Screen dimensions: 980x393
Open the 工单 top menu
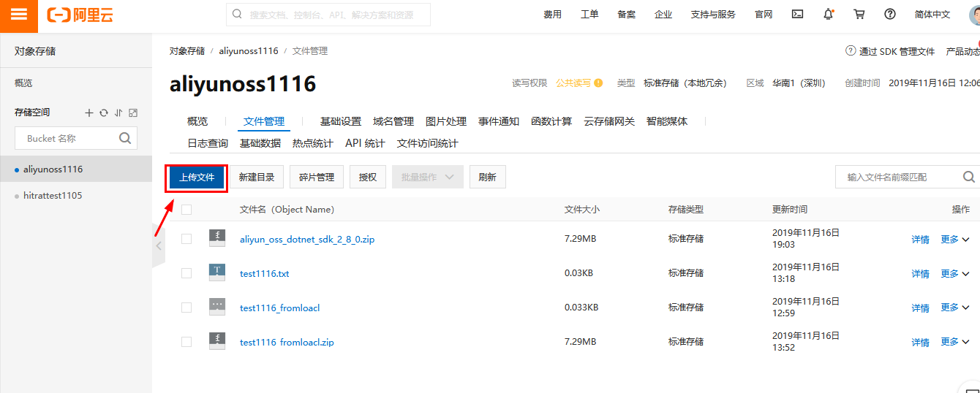pos(589,15)
